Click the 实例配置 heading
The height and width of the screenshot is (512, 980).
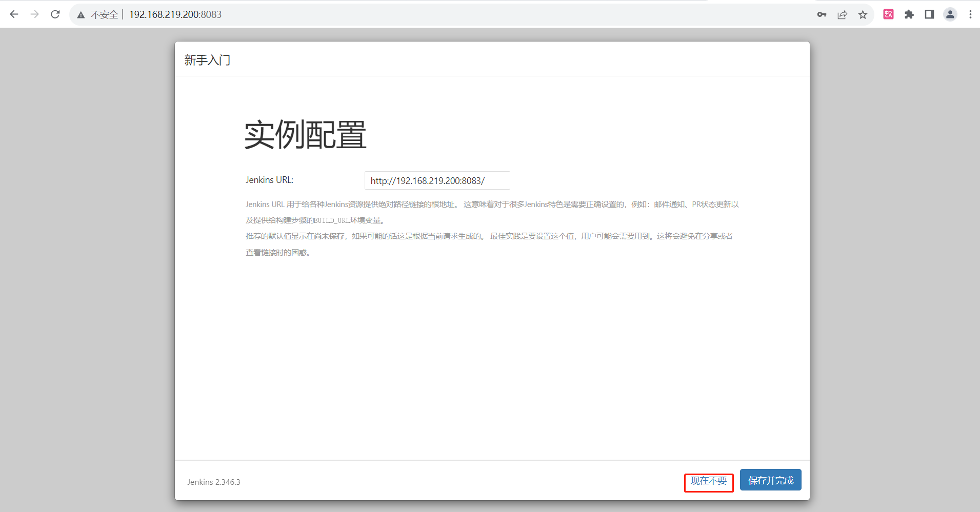tap(306, 135)
